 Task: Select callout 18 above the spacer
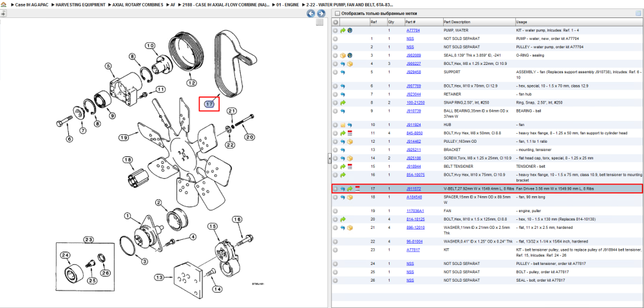pos(128,159)
